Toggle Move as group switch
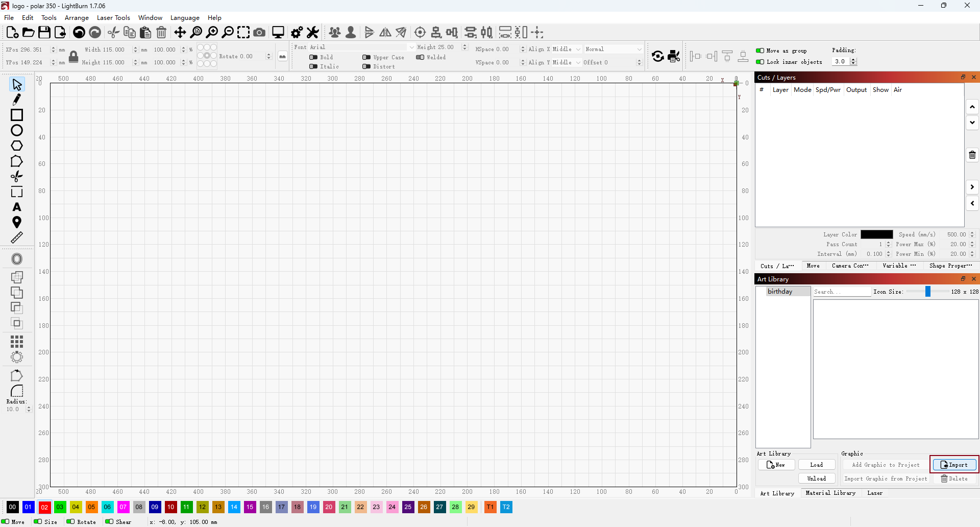980x527 pixels. (x=760, y=51)
